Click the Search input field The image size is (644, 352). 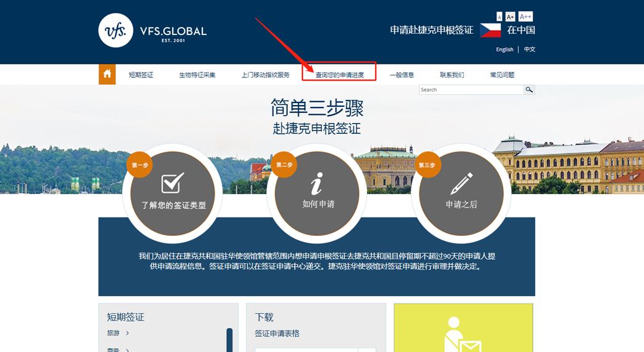coord(471,90)
